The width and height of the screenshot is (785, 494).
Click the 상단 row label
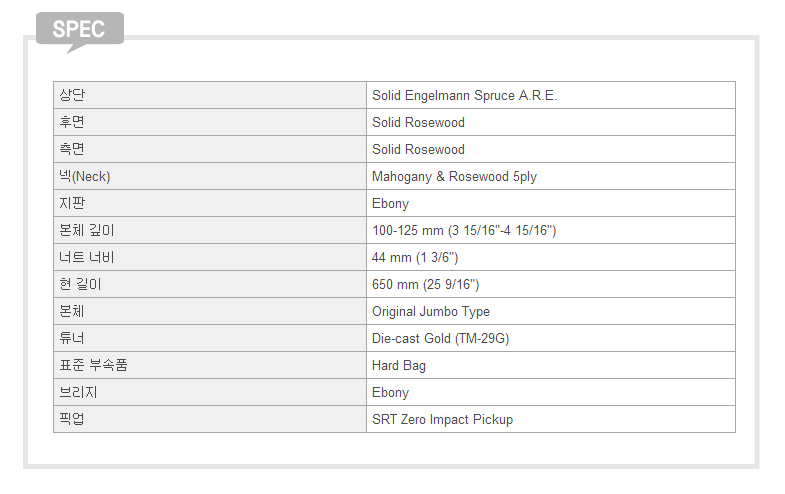pos(73,95)
